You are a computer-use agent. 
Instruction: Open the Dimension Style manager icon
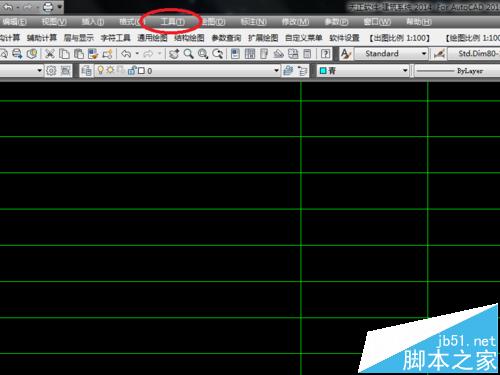(x=439, y=54)
